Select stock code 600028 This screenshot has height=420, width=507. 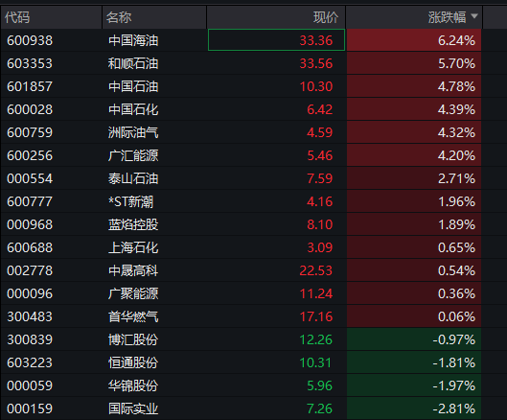point(30,109)
